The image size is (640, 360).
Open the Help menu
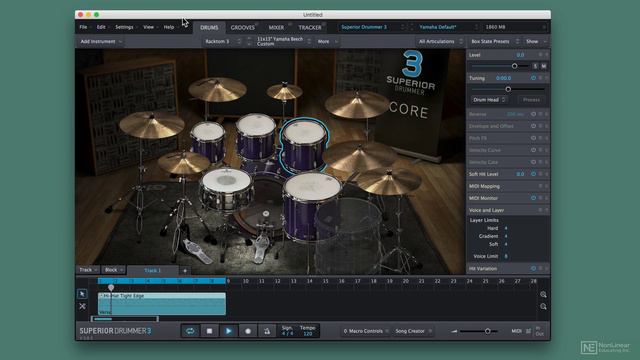click(x=169, y=27)
